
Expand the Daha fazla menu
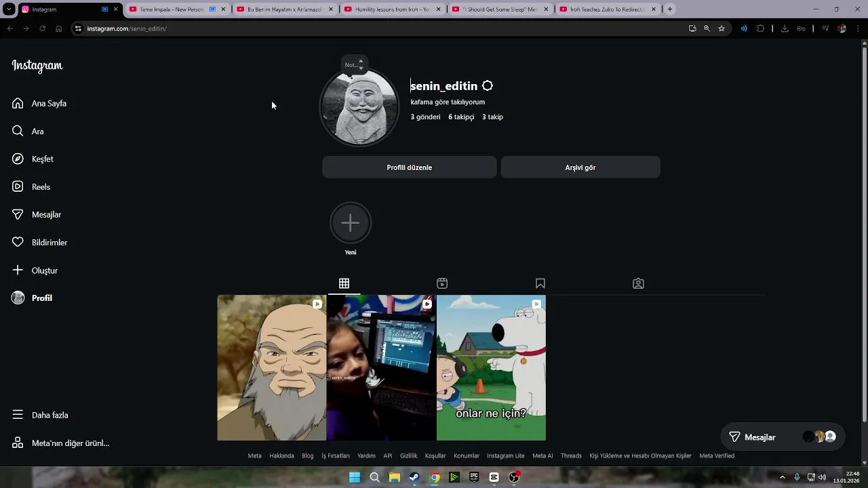(40, 415)
